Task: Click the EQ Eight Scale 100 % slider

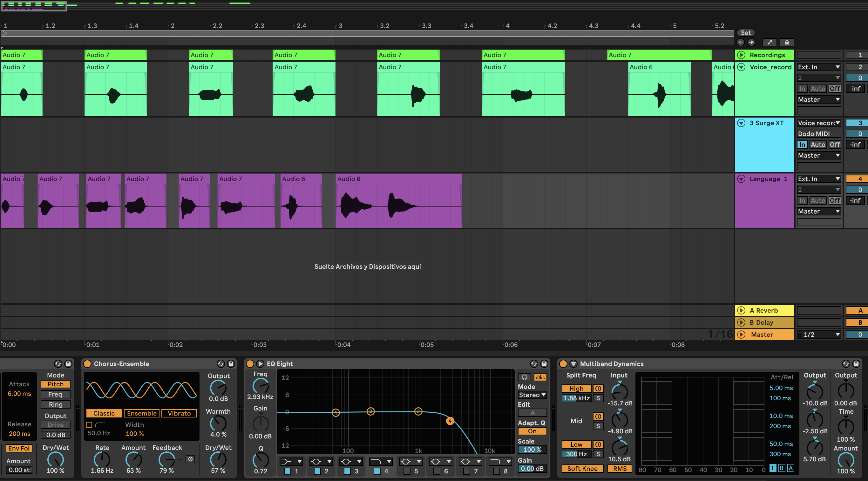Action: pyautogui.click(x=532, y=450)
